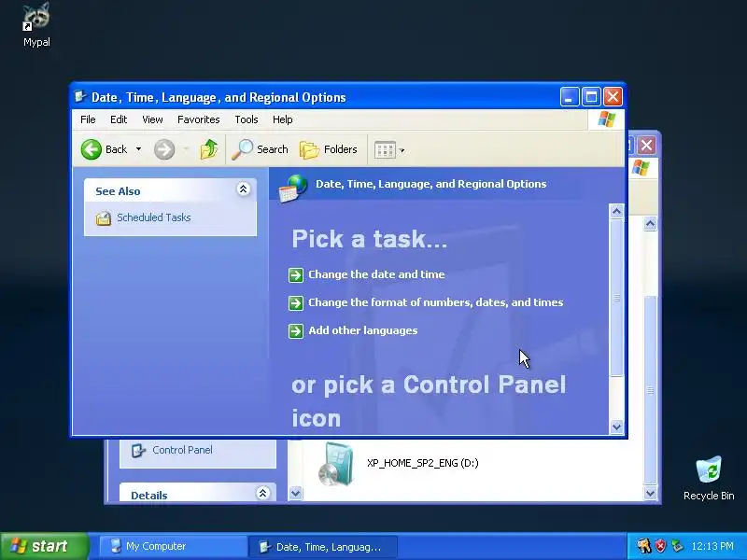Click My Computer window scroll down arrow
Screen dimensions: 747x560
click(x=650, y=493)
